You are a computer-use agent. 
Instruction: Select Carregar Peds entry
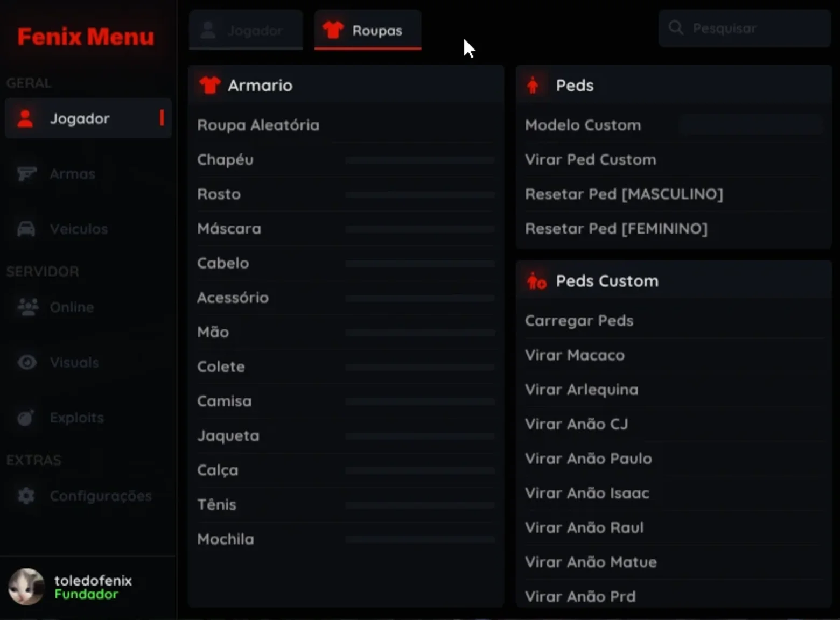(x=674, y=321)
